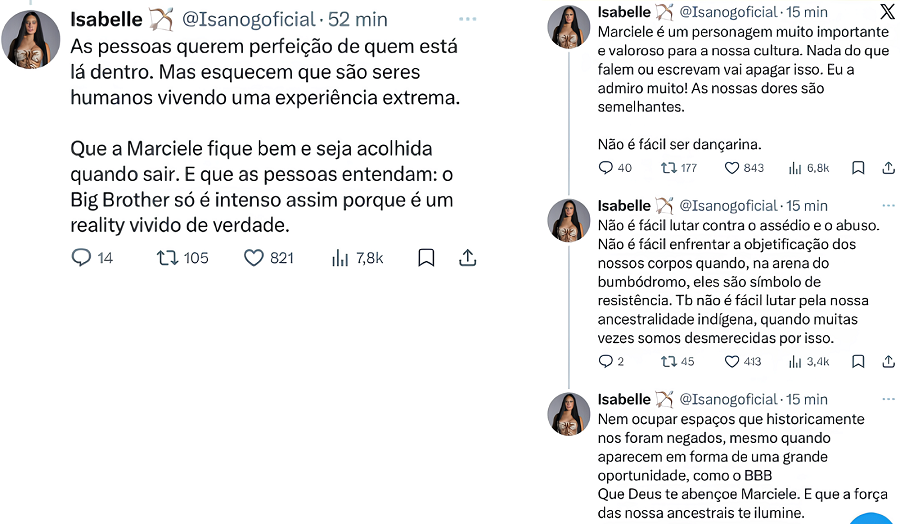Like the tweet with 843 likes
Viewport: 900px width, 524px height.
point(731,168)
